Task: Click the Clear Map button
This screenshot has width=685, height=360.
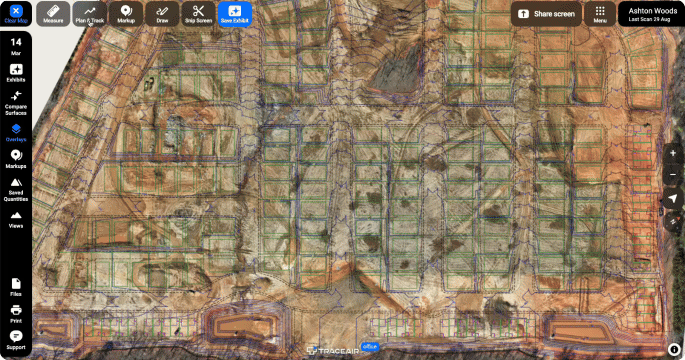Action: tap(16, 14)
